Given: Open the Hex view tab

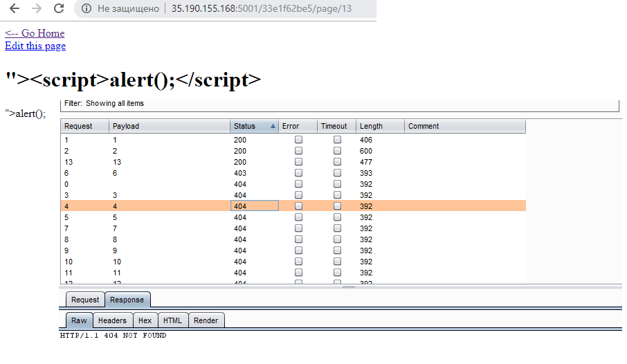Looking at the screenshot, I should [x=145, y=320].
